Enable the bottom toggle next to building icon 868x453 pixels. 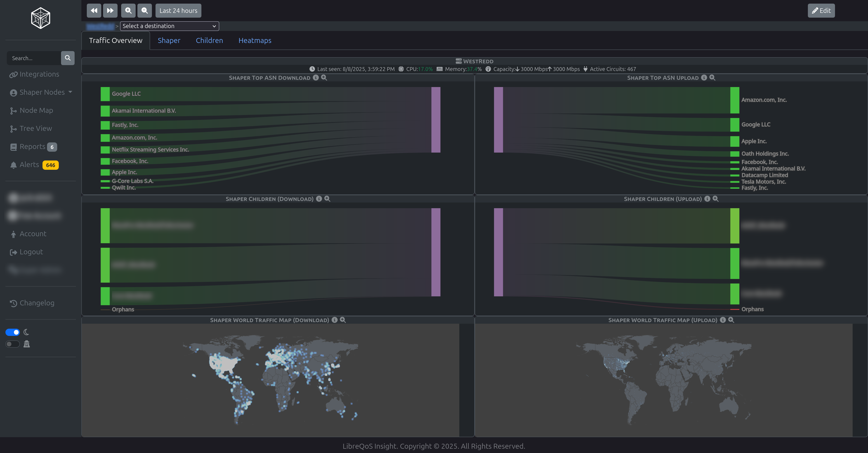[x=12, y=344]
